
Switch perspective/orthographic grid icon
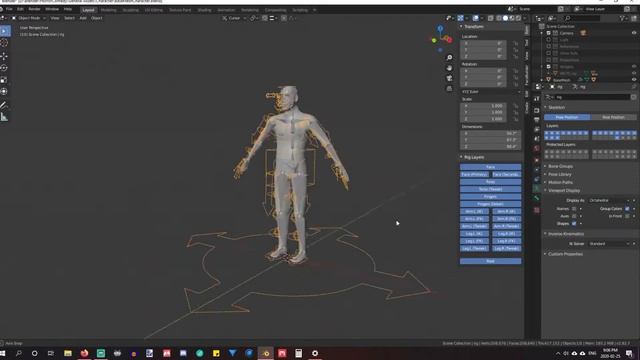[449, 88]
